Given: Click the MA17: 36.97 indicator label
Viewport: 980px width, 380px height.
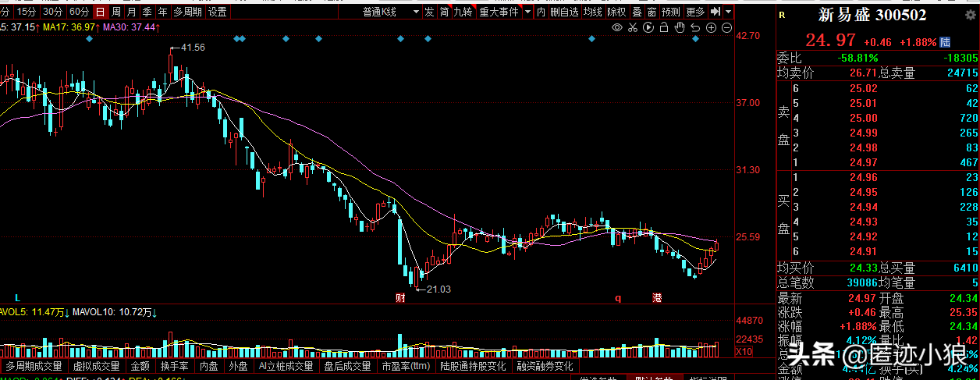Looking at the screenshot, I should click(x=69, y=27).
